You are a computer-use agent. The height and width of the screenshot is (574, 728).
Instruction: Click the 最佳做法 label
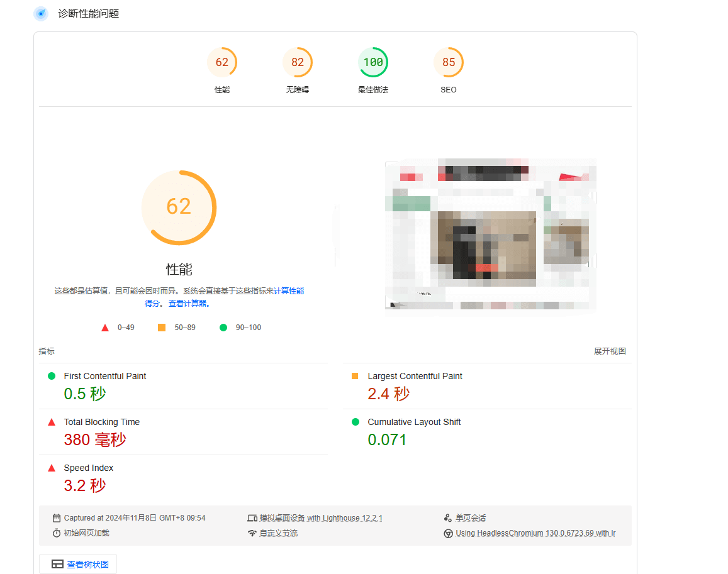pos(373,89)
